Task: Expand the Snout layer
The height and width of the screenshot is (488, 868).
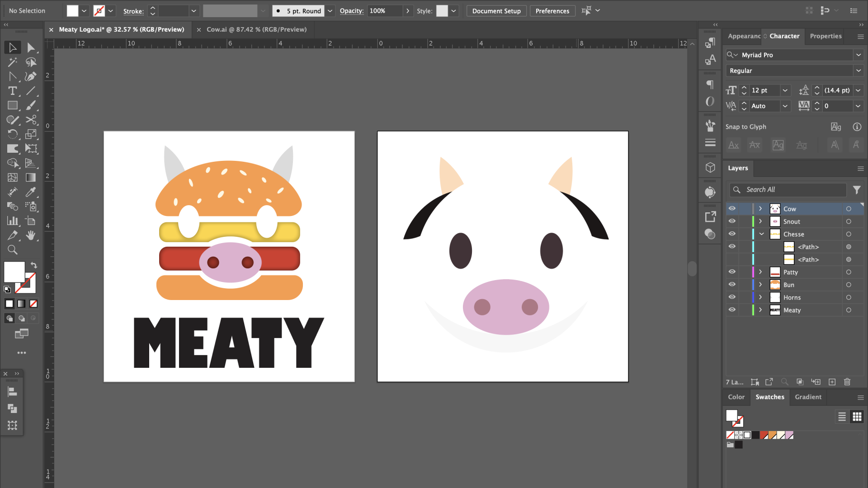Action: [761, 221]
